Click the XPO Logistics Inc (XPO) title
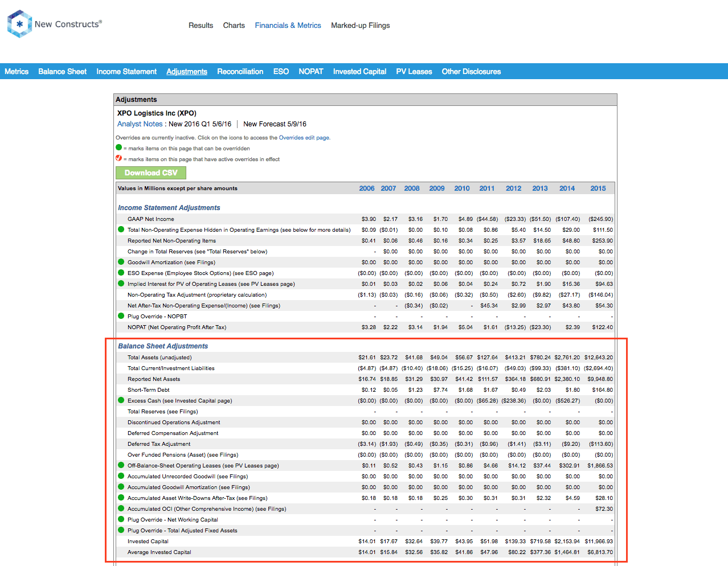 [x=157, y=113]
